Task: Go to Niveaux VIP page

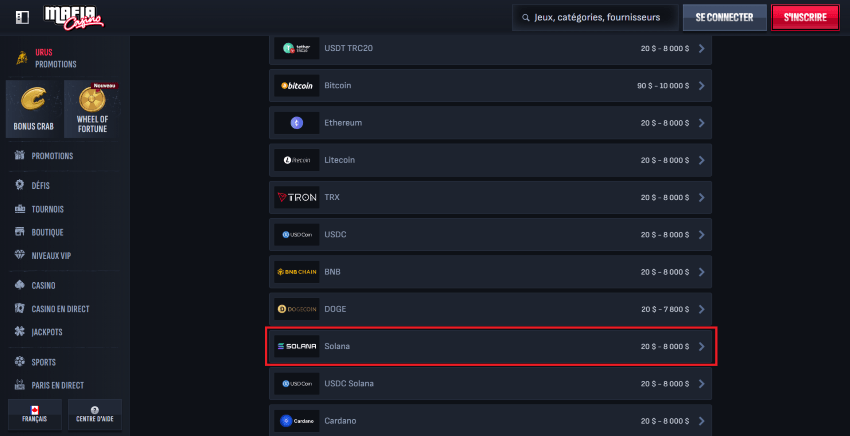Action: click(51, 255)
